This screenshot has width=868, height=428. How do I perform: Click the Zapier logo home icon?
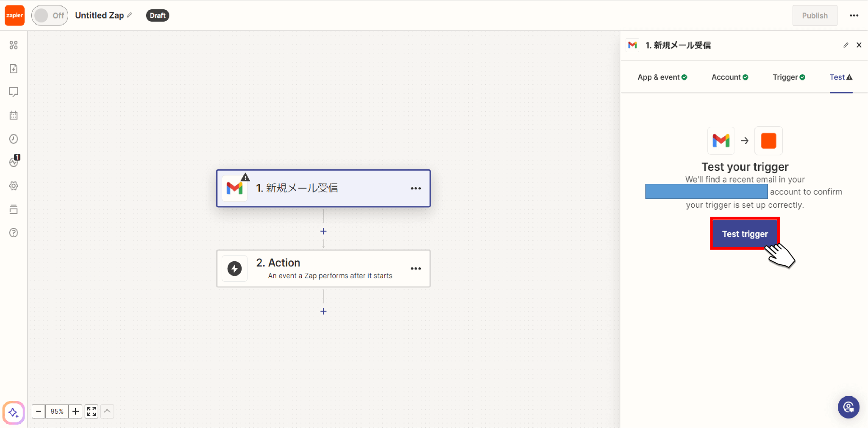(x=14, y=15)
